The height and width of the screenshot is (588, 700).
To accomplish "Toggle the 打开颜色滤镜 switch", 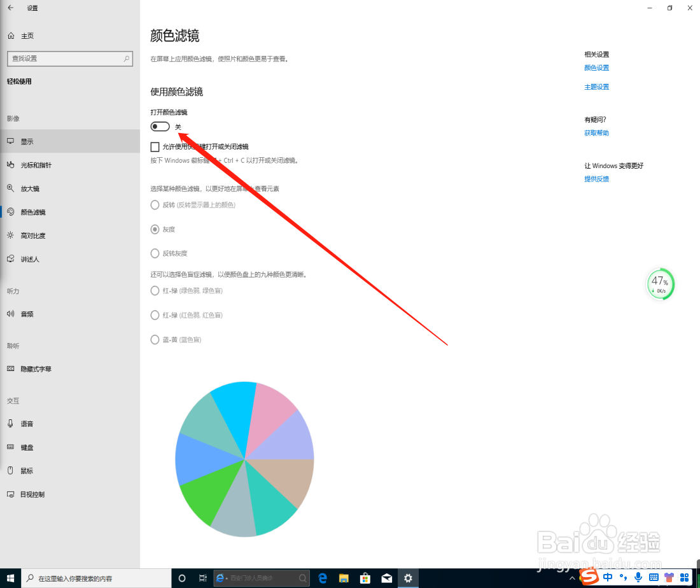I will tap(160, 126).
